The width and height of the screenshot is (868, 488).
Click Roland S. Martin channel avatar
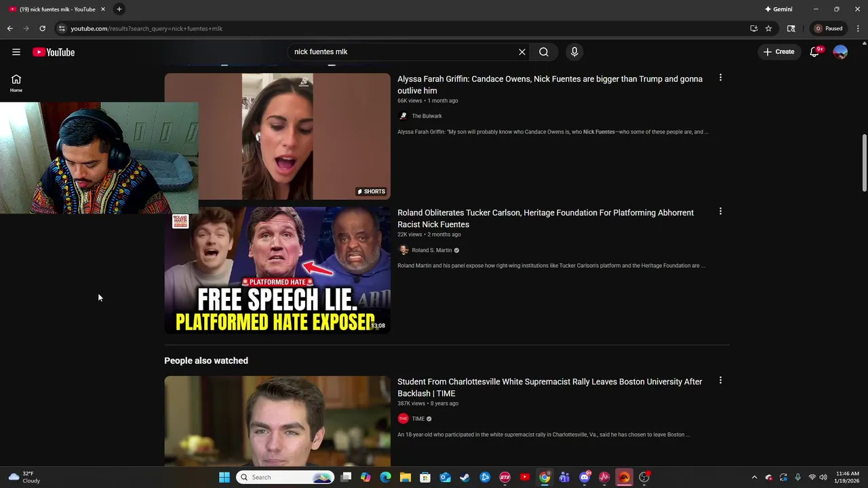coord(403,250)
